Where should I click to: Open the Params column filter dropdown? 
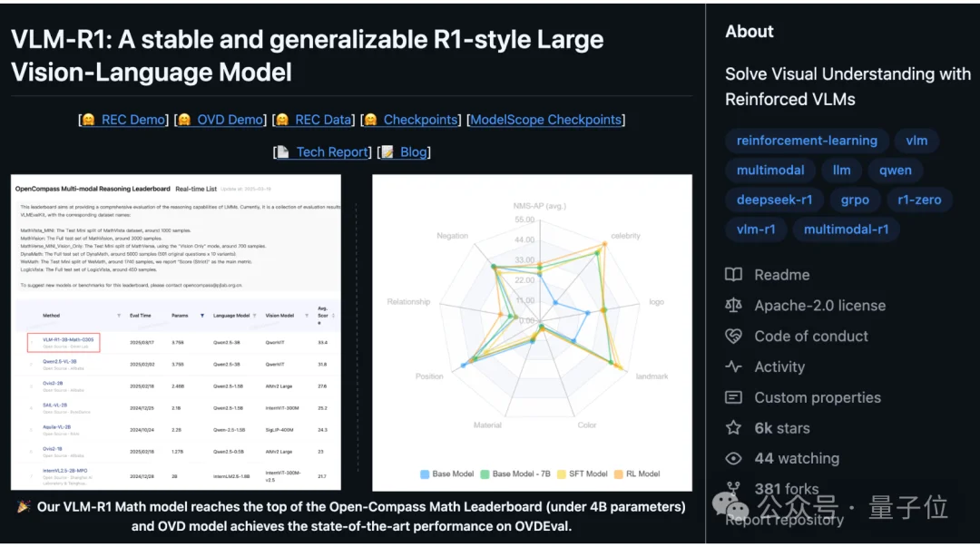(x=201, y=316)
